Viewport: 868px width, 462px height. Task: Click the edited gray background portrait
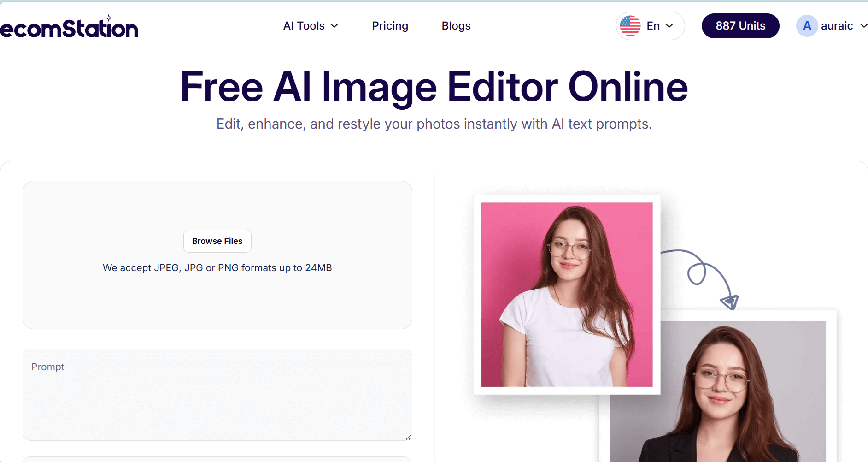pos(718,391)
